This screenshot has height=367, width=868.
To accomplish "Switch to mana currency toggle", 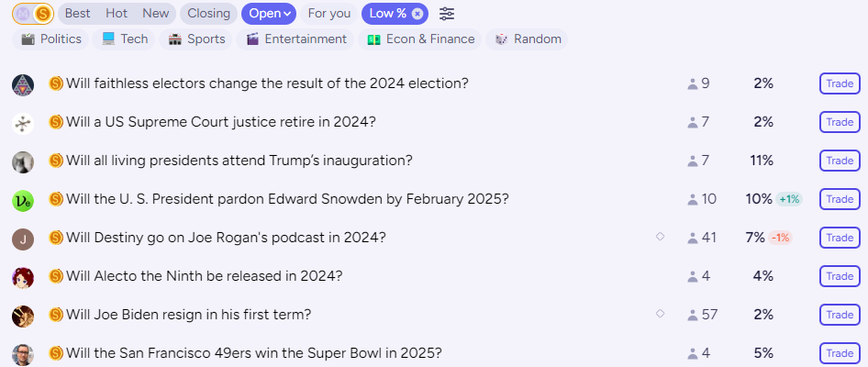I will tap(23, 14).
